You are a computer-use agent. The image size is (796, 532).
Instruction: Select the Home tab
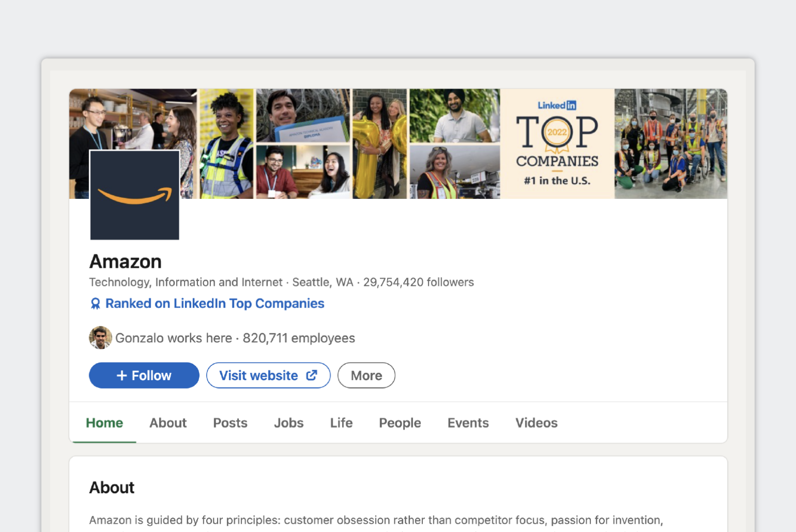pos(104,423)
